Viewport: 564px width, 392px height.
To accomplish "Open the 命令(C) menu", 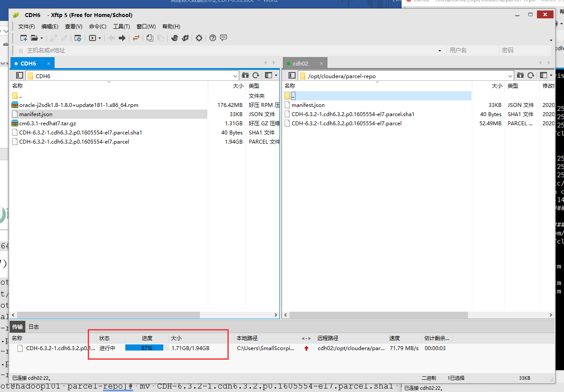I will pos(97,27).
